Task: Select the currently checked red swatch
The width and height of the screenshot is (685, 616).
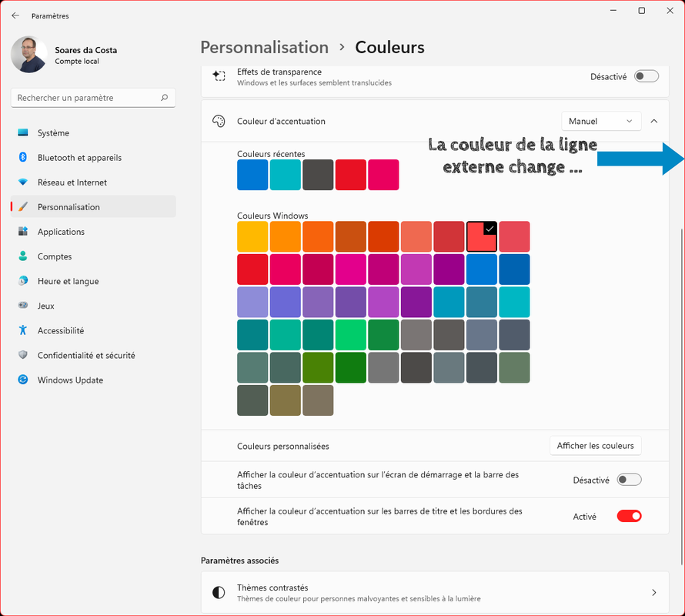Action: (x=482, y=236)
